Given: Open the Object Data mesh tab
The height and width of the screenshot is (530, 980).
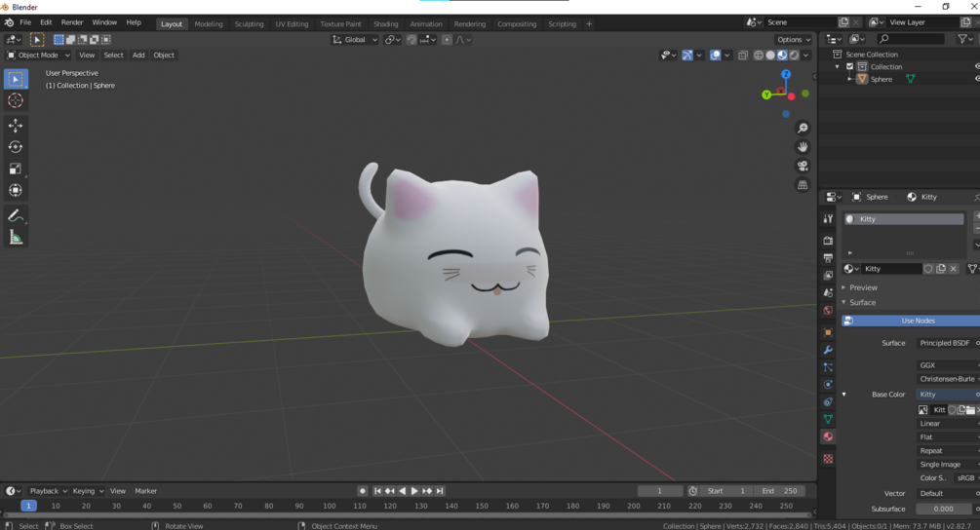Looking at the screenshot, I should coord(828,419).
